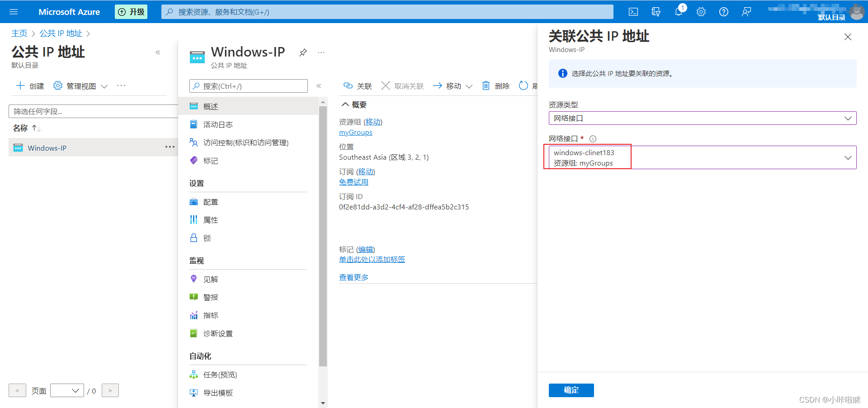Click resource group 移动 link
This screenshot has height=408, width=868.
[x=373, y=122]
